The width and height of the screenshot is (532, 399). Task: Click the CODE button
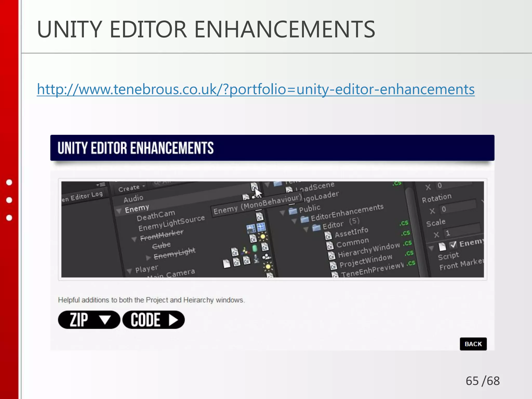154,320
